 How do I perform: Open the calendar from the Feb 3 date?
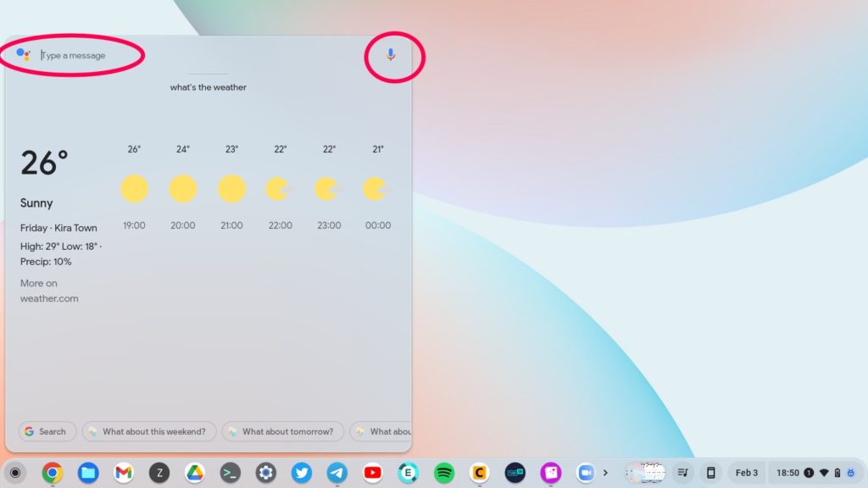coord(746,473)
